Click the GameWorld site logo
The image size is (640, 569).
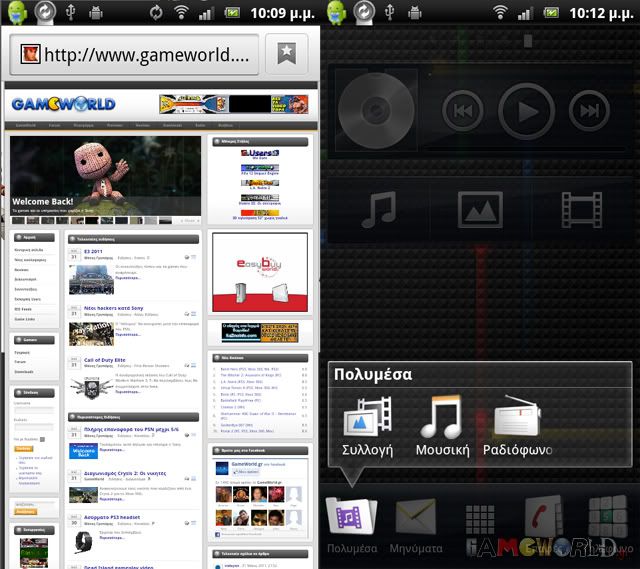tap(63, 104)
